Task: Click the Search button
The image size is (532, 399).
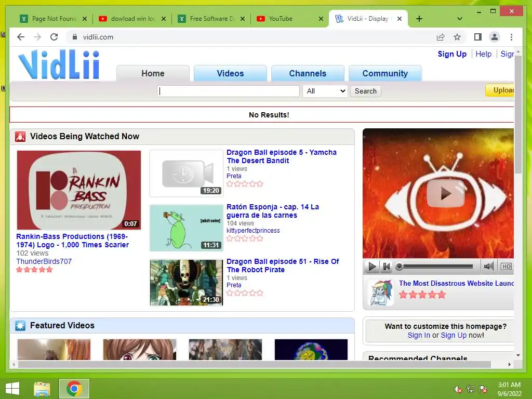Action: (365, 91)
